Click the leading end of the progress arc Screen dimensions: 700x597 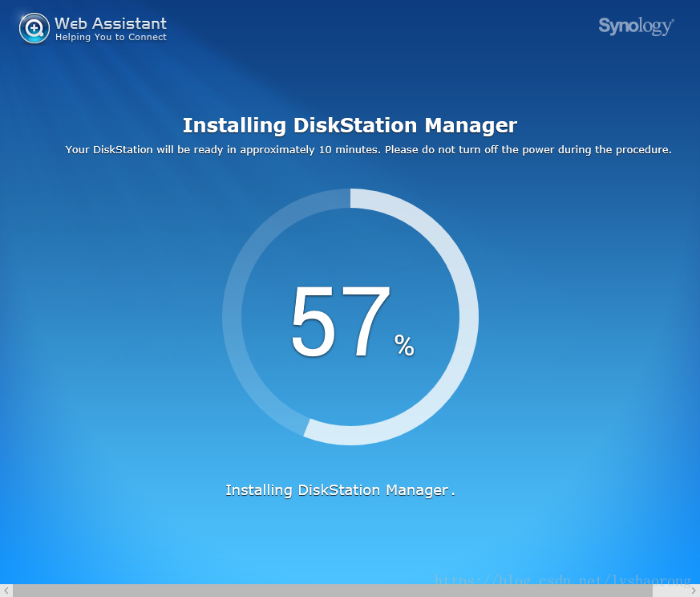point(308,428)
